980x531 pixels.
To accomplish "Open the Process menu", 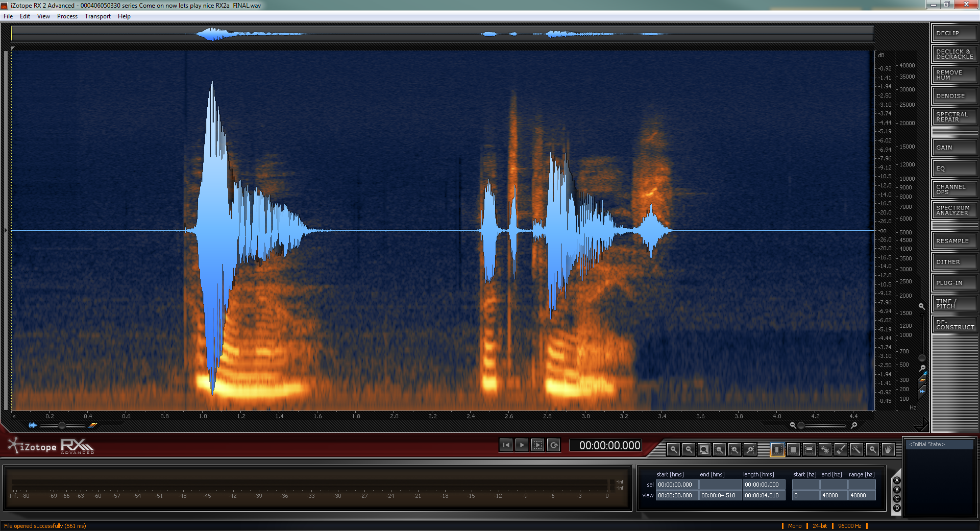I will 67,16.
